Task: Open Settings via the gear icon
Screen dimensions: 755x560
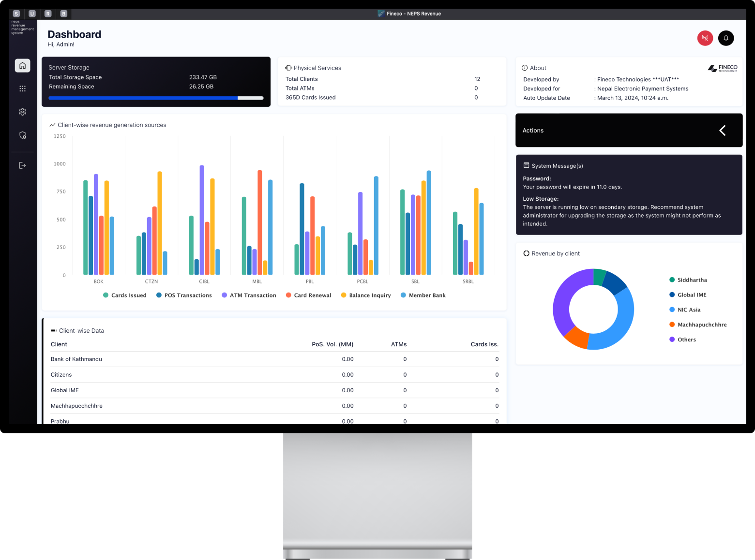Action: pyautogui.click(x=22, y=112)
